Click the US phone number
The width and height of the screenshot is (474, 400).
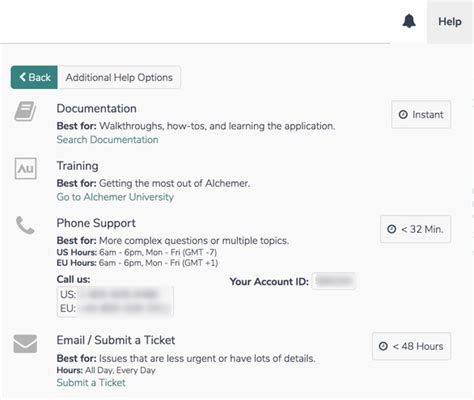coord(120,295)
